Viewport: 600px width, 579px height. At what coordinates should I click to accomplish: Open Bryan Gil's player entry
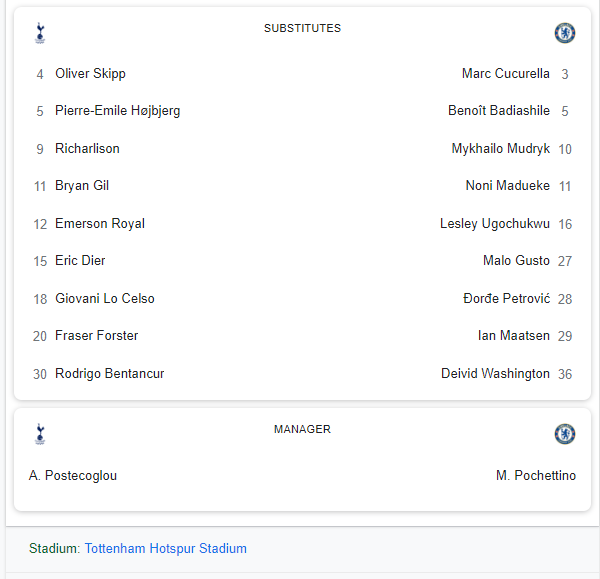point(82,186)
